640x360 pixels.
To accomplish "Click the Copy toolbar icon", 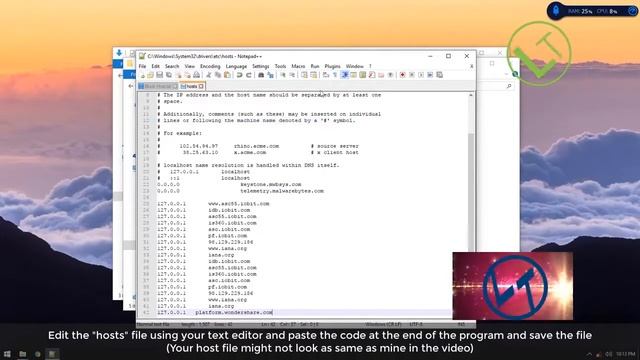I will click(x=218, y=75).
